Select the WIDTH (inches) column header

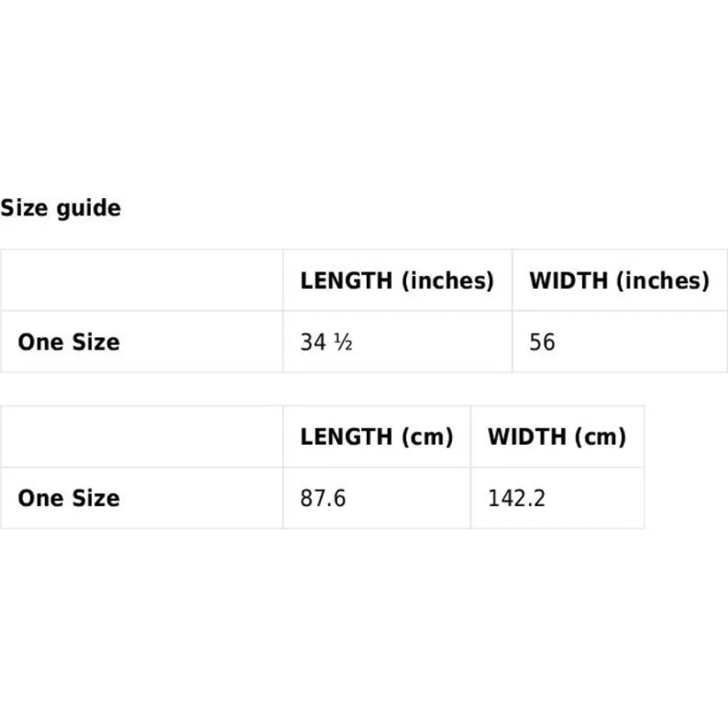[620, 280]
